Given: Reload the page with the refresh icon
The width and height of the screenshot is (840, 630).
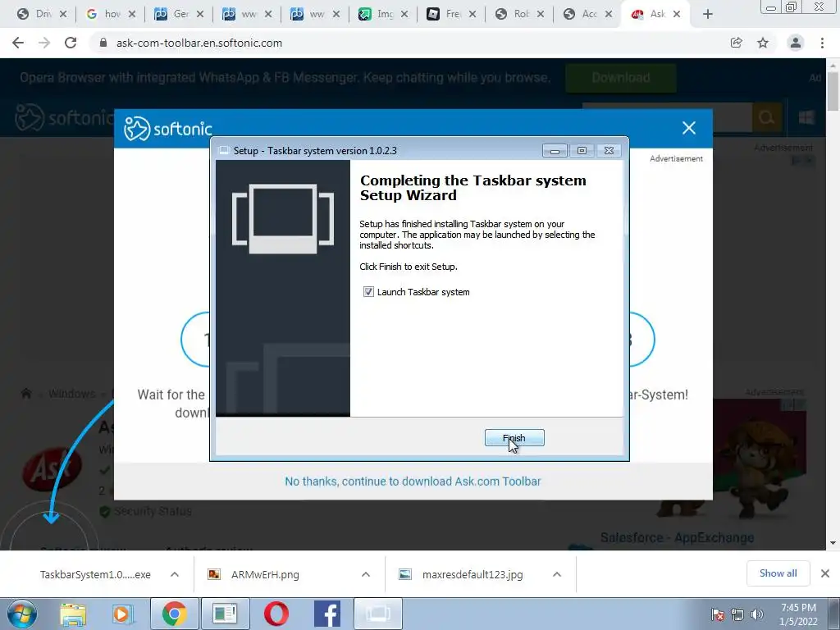Looking at the screenshot, I should coord(71,43).
